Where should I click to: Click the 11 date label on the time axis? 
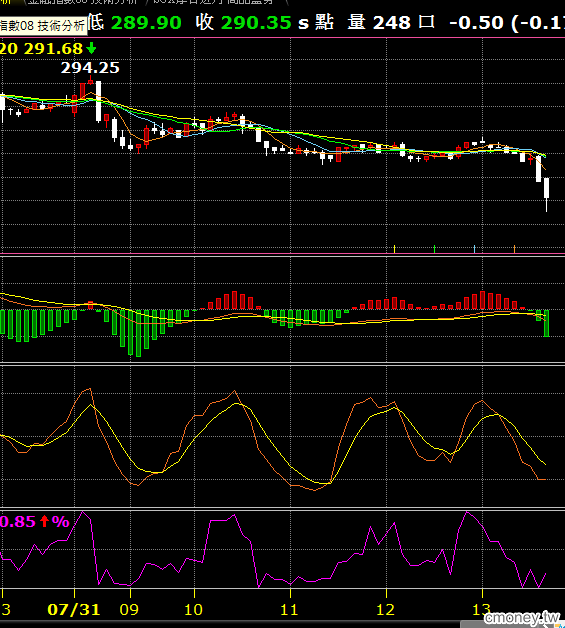click(289, 610)
